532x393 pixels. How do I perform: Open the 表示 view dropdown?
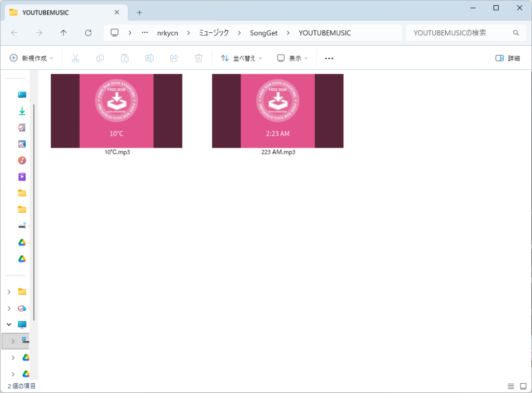pyautogui.click(x=292, y=58)
